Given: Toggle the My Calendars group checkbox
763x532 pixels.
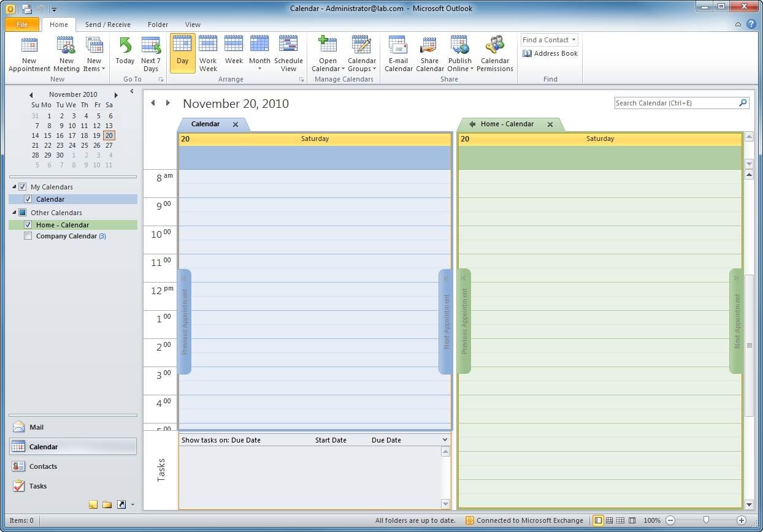Looking at the screenshot, I should pos(23,187).
